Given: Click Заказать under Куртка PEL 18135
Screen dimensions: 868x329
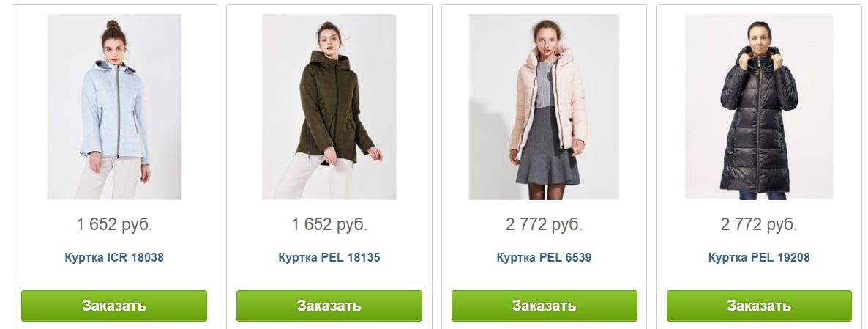Looking at the screenshot, I should pos(329,306).
